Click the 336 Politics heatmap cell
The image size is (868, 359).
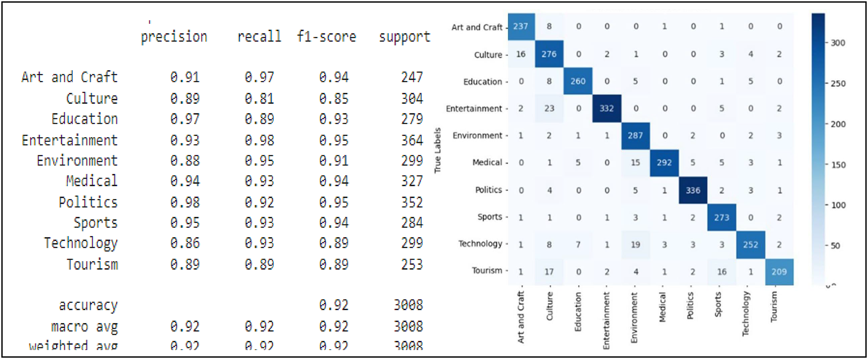click(x=692, y=190)
